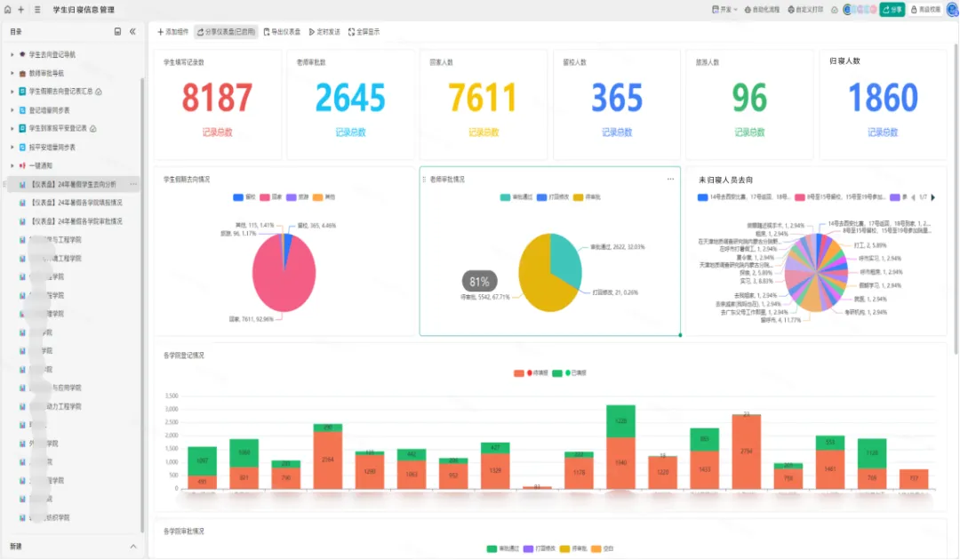
Task: Open the three-dot menu on 老师审批情况 card
Action: [x=670, y=179]
